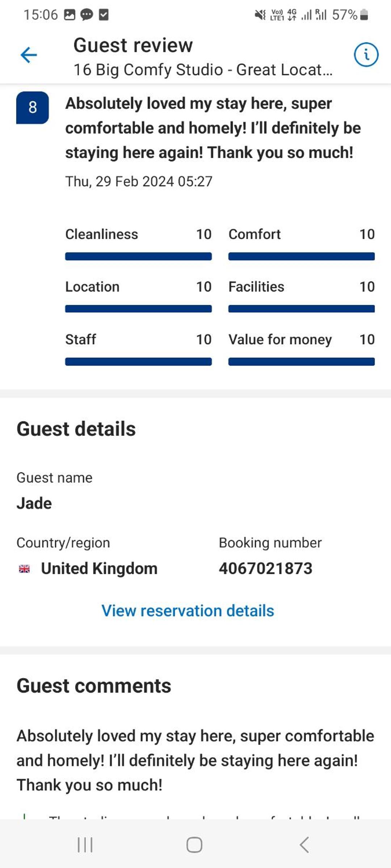391x868 pixels.
Task: Tap the blue back arrow icon
Action: click(29, 55)
